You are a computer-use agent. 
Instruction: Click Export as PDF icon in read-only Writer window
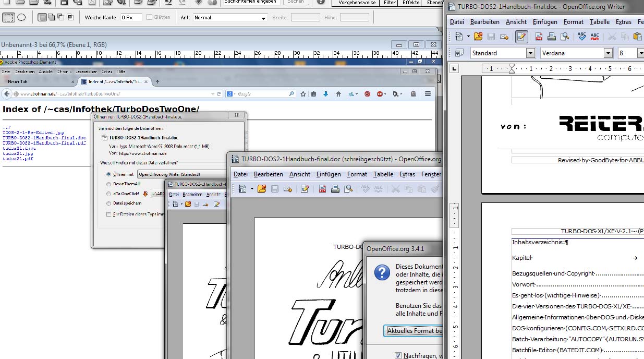click(322, 189)
